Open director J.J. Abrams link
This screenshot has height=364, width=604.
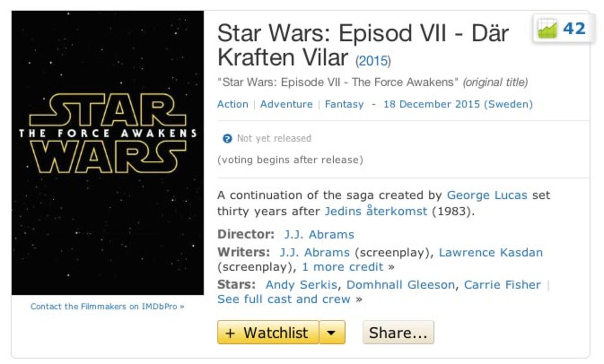(319, 235)
